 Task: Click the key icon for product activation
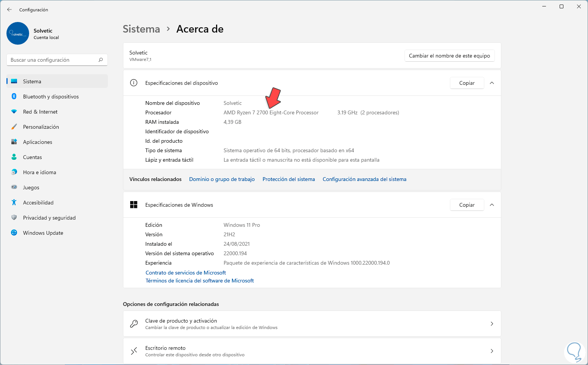click(x=134, y=324)
